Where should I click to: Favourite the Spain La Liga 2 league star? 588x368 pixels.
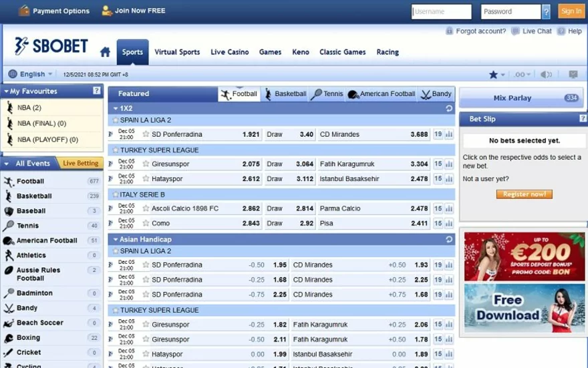114,120
